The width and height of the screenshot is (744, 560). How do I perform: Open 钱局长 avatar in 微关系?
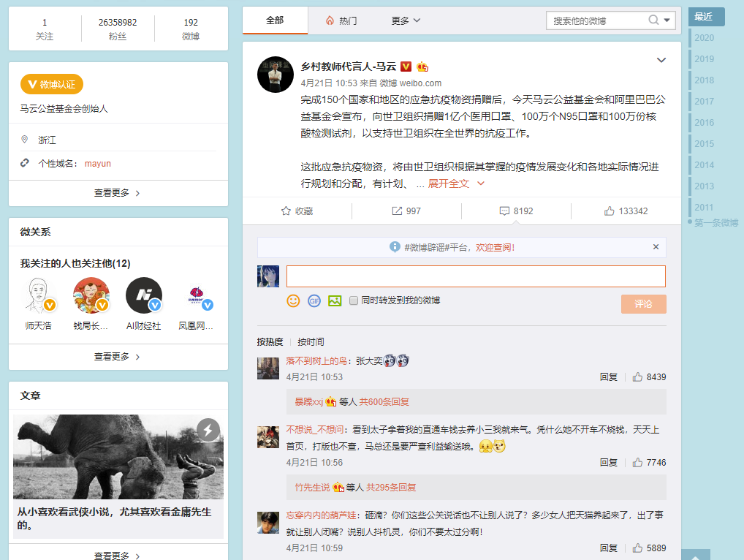[91, 295]
